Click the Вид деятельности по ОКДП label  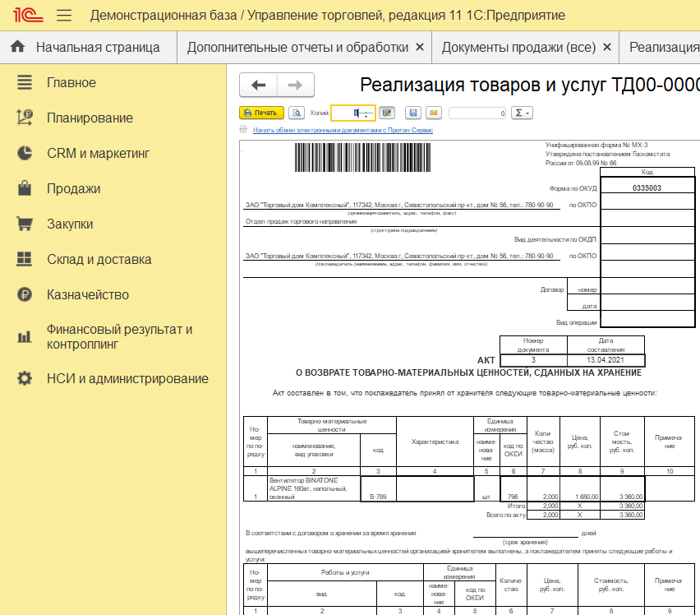pyautogui.click(x=555, y=239)
